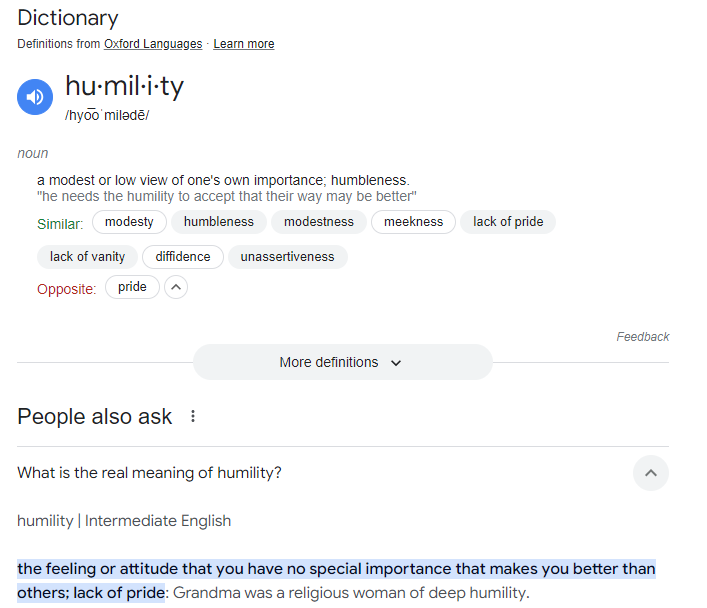This screenshot has width=707, height=608.
Task: Click the modestness synonym chip
Action: [x=318, y=222]
